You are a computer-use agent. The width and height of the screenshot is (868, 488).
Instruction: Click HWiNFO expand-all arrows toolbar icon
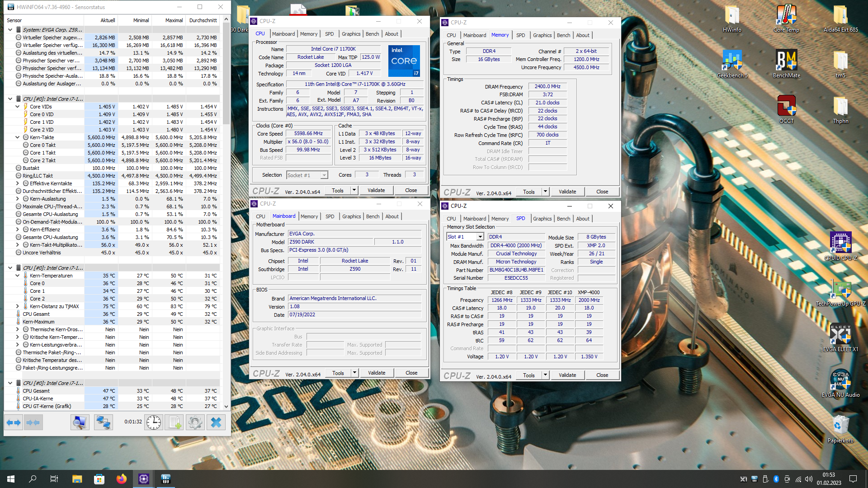(14, 422)
